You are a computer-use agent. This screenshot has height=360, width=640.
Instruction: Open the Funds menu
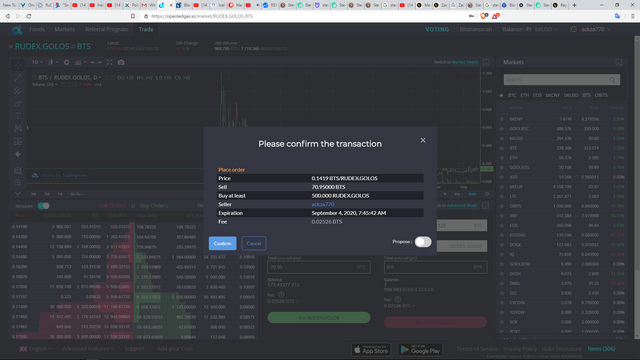coord(37,29)
